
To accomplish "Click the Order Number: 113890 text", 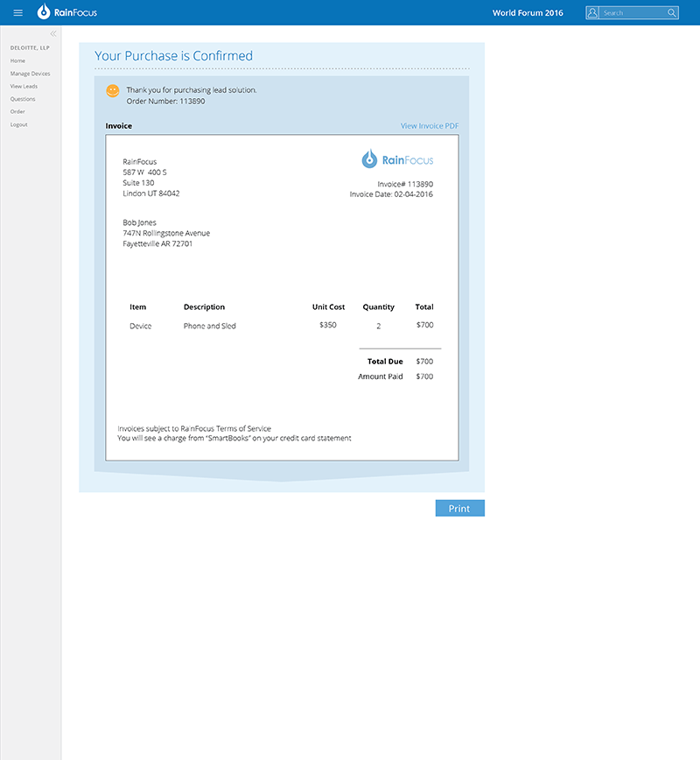I will pos(165,102).
